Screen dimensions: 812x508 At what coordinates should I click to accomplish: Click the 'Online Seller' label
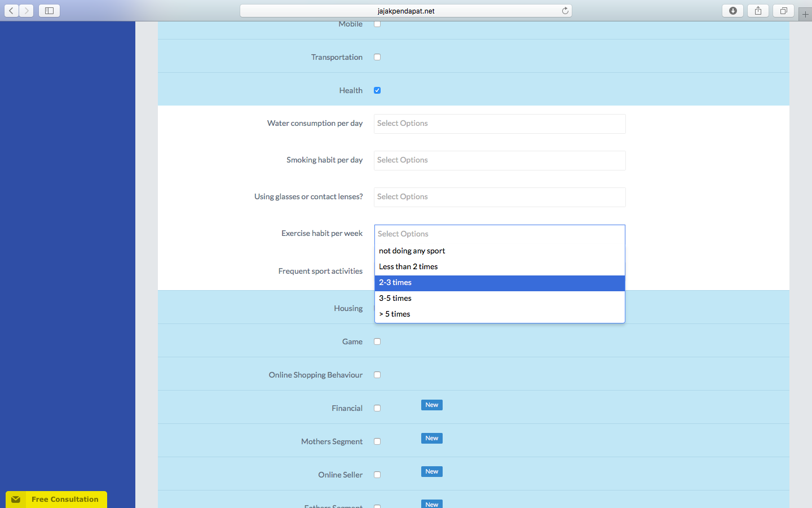(340, 475)
